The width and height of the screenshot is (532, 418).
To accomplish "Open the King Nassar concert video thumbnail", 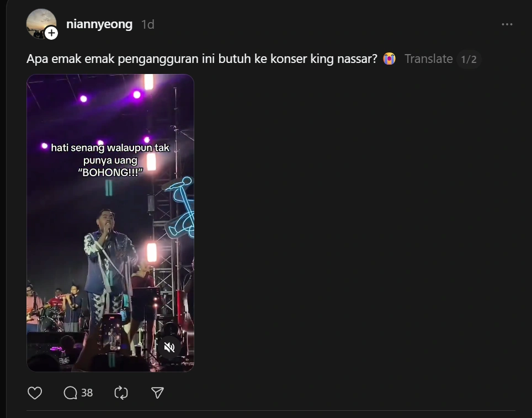I will tap(110, 222).
